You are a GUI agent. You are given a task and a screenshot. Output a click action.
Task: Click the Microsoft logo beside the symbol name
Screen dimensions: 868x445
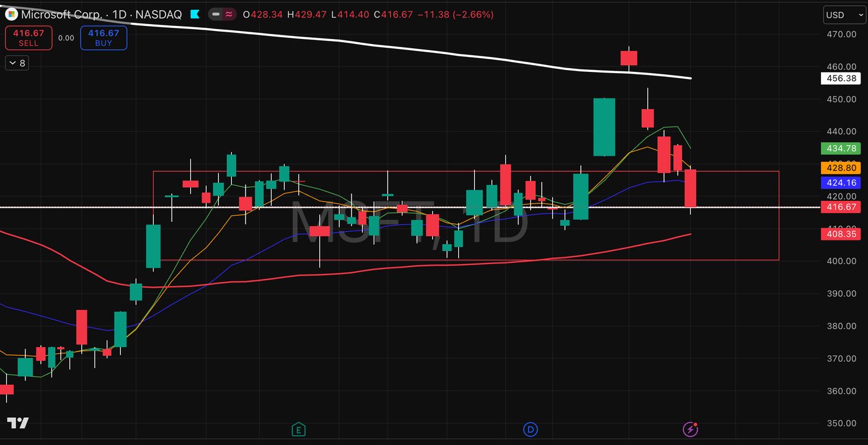tap(11, 14)
